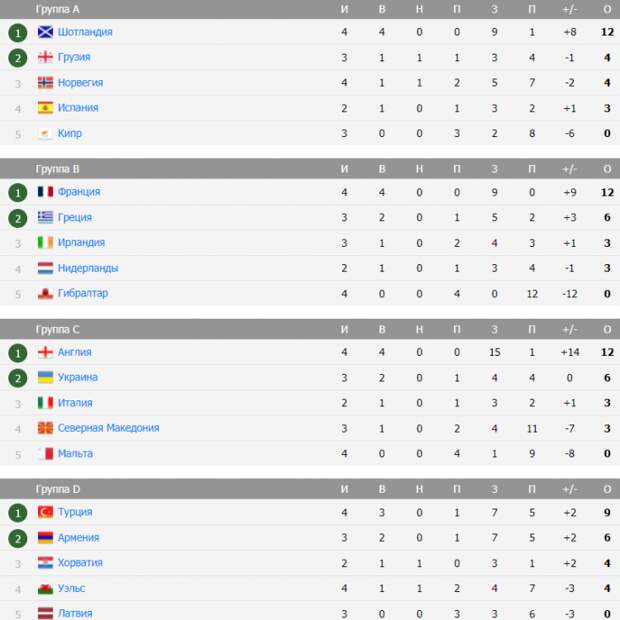Click the Группа C header label

[57, 329]
